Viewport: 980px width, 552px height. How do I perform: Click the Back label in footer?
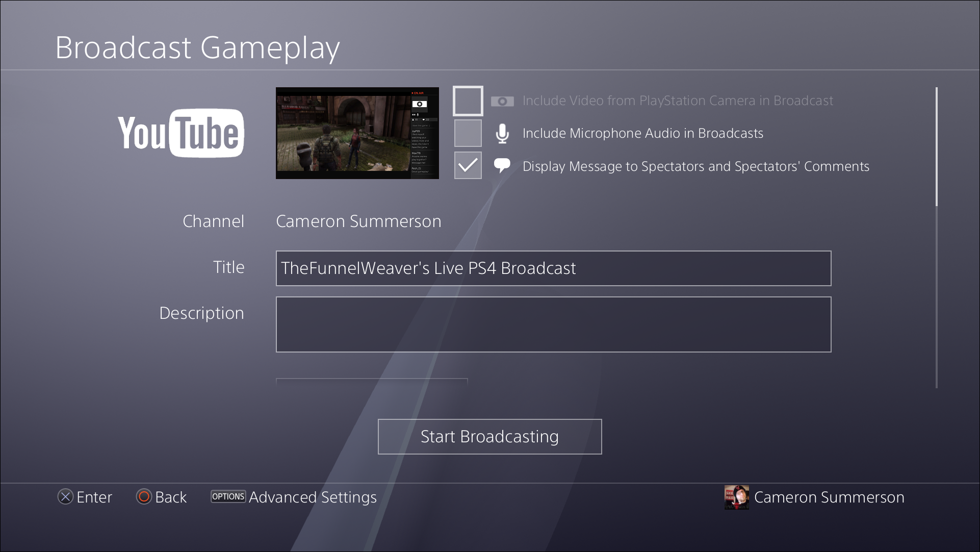[x=171, y=497]
